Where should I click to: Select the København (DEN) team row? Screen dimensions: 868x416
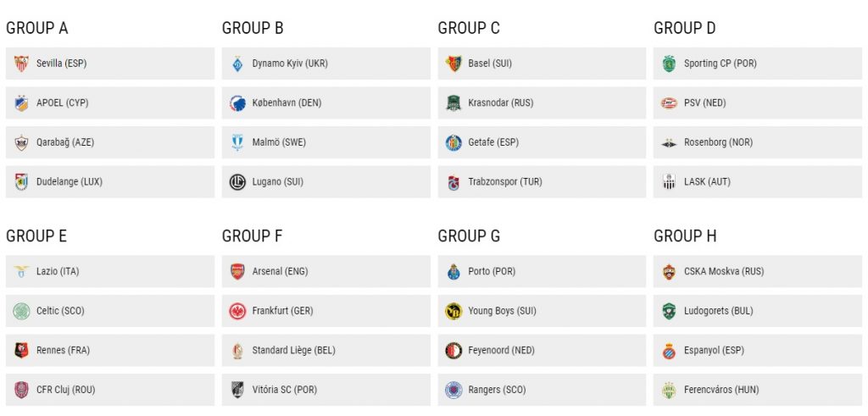tap(325, 103)
